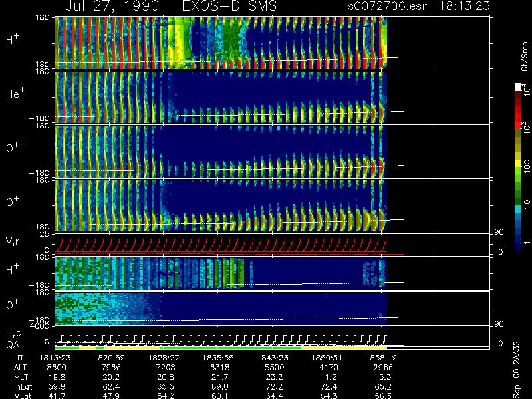This screenshot has height=399, width=532.
Task: Click the 10^4 colorbar label
Action: point(525,89)
